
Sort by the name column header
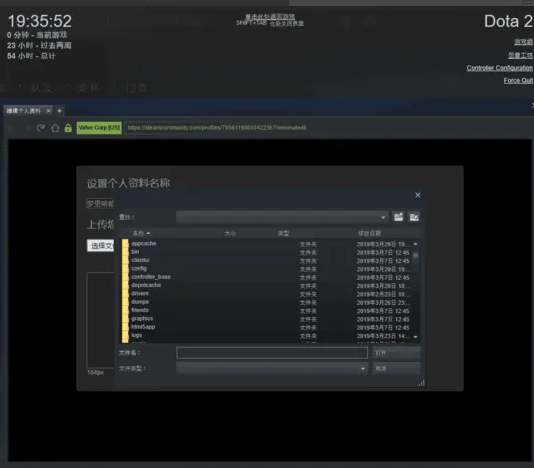click(141, 233)
